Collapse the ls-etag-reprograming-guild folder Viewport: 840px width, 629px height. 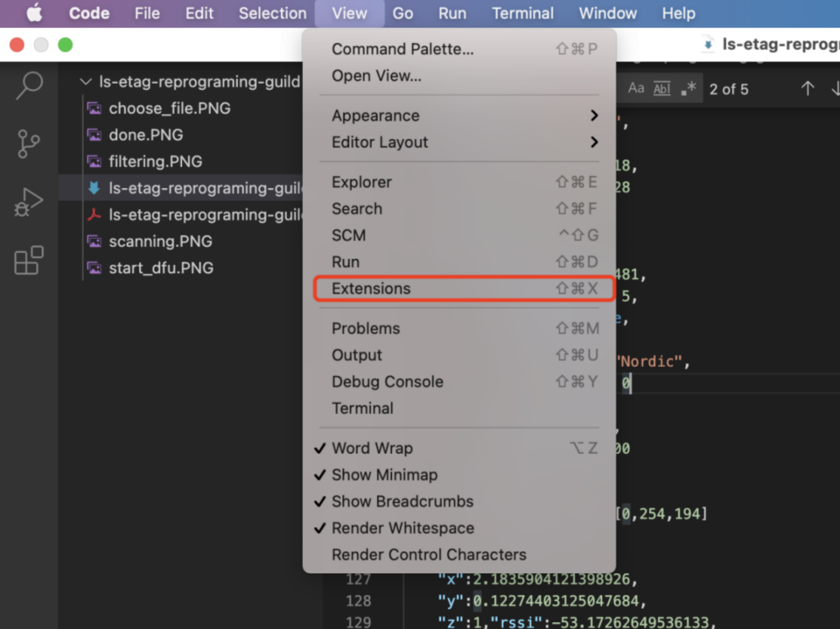coord(86,82)
